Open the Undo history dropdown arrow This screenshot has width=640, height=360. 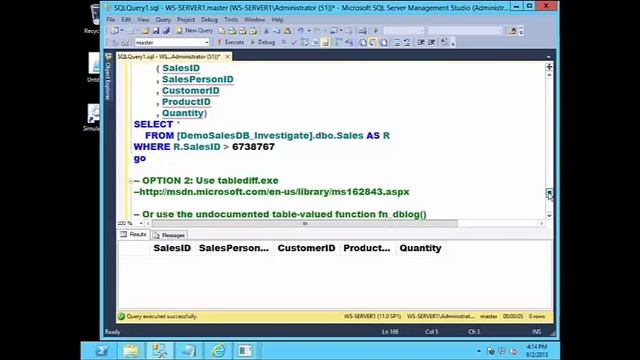(x=309, y=31)
